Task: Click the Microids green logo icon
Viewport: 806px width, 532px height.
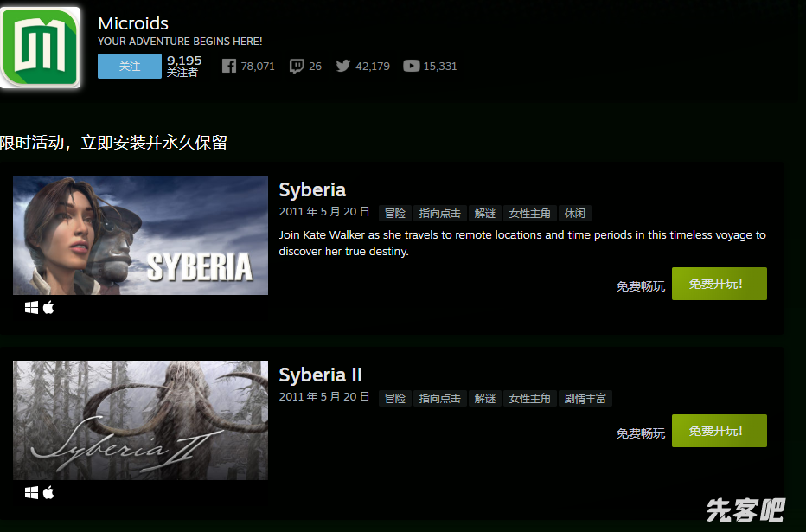Action: point(40,48)
